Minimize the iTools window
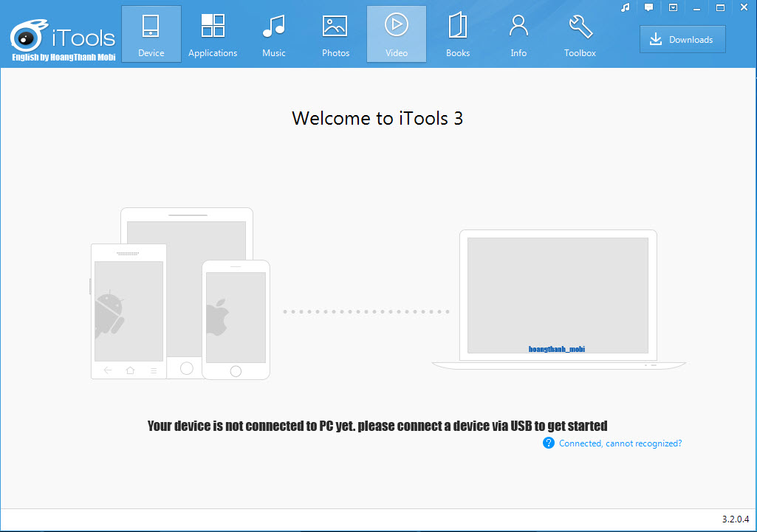The width and height of the screenshot is (757, 532). click(x=696, y=7)
